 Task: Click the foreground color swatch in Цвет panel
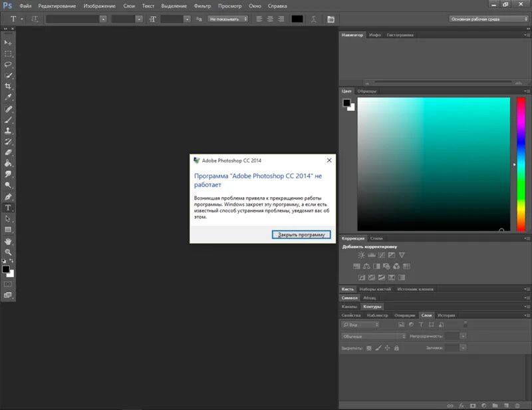346,102
